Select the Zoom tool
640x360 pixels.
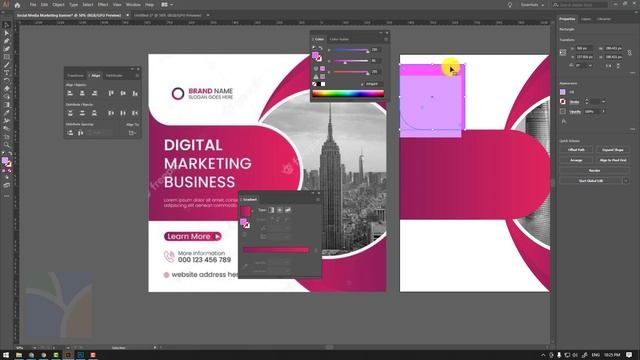(x=7, y=144)
